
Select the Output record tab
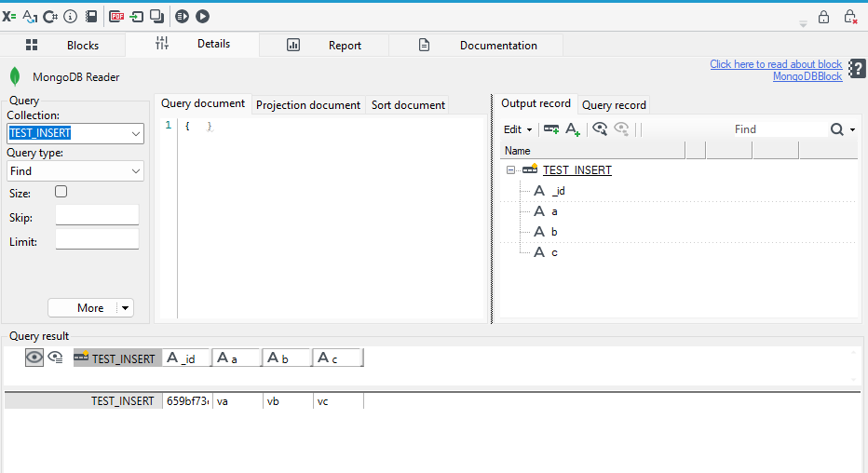tap(536, 103)
